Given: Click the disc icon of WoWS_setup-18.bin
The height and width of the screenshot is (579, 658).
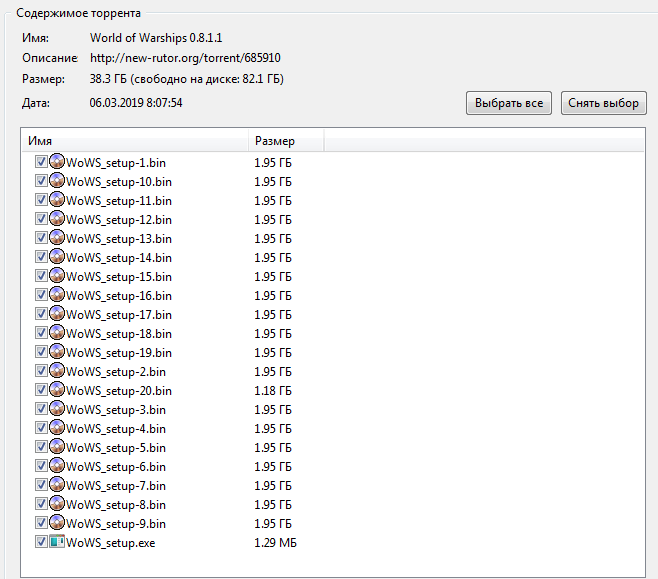Looking at the screenshot, I should pyautogui.click(x=57, y=333).
